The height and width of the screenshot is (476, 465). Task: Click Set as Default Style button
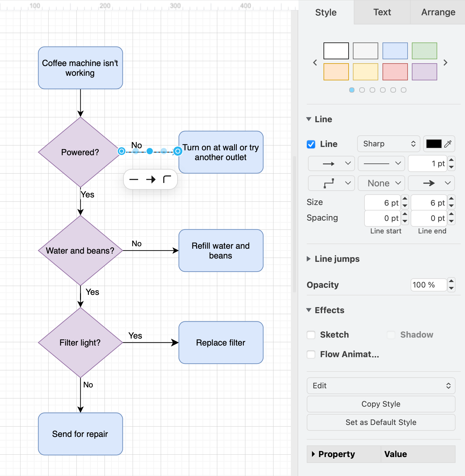(x=381, y=422)
